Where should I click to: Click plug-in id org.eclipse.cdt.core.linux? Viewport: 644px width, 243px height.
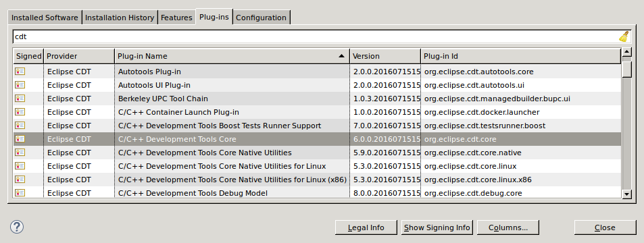(470, 166)
